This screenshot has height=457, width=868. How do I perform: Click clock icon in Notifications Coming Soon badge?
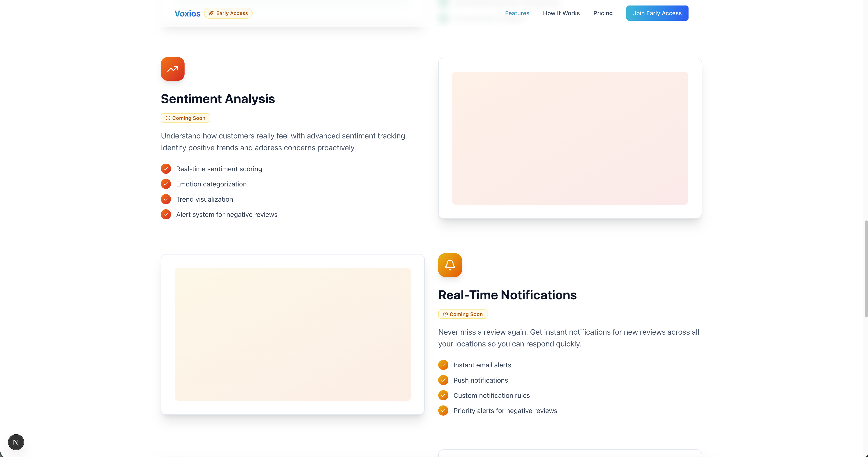tap(445, 314)
